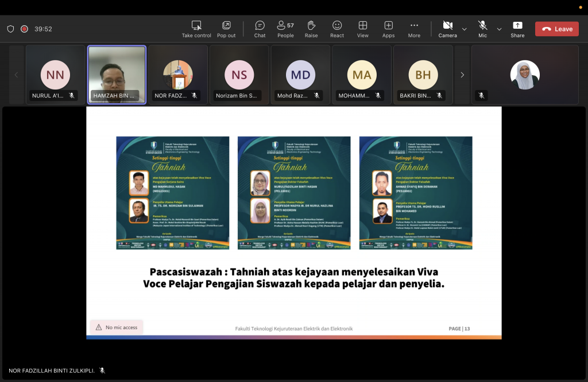Select the NURUL A'I... participant tile

(x=55, y=75)
